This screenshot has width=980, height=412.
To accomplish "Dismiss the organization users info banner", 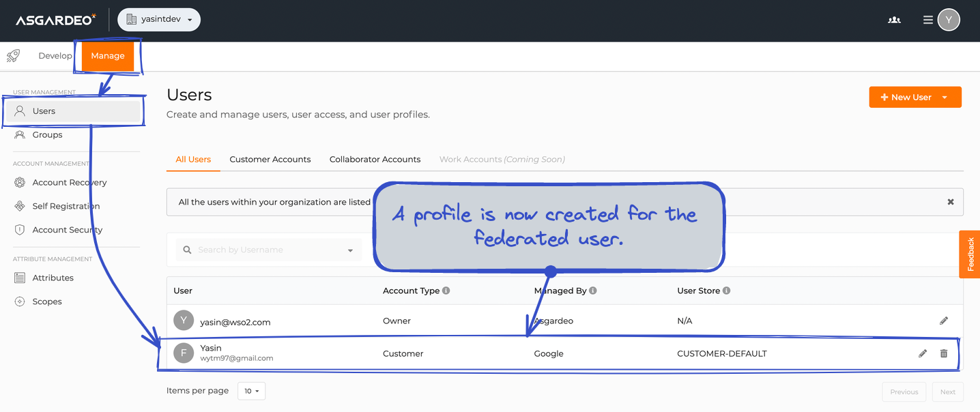I will (x=951, y=202).
